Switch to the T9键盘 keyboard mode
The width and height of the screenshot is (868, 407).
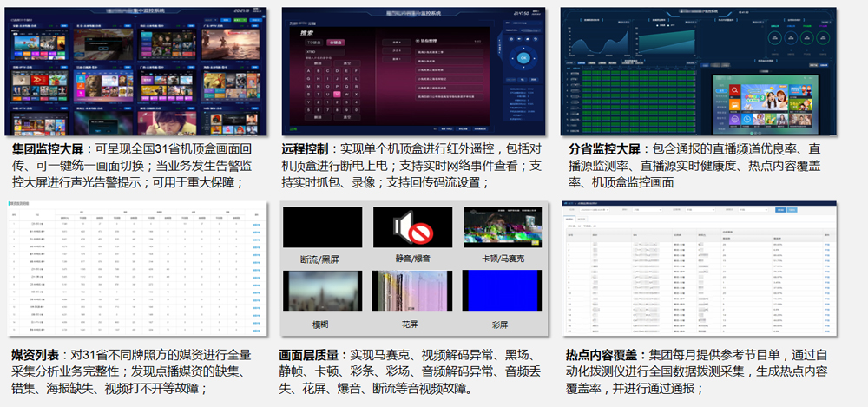(313, 42)
